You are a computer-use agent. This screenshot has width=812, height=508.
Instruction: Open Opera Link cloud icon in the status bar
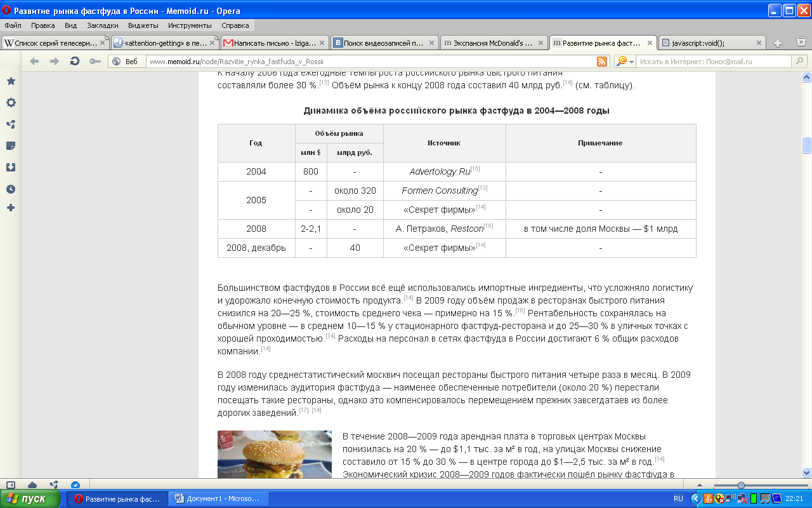32,485
